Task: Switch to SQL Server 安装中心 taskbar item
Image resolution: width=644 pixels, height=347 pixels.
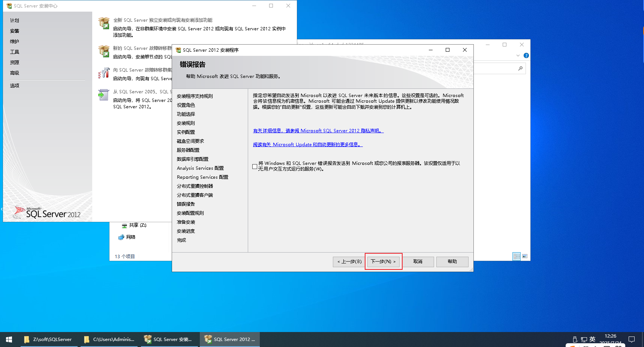Action: click(x=169, y=340)
